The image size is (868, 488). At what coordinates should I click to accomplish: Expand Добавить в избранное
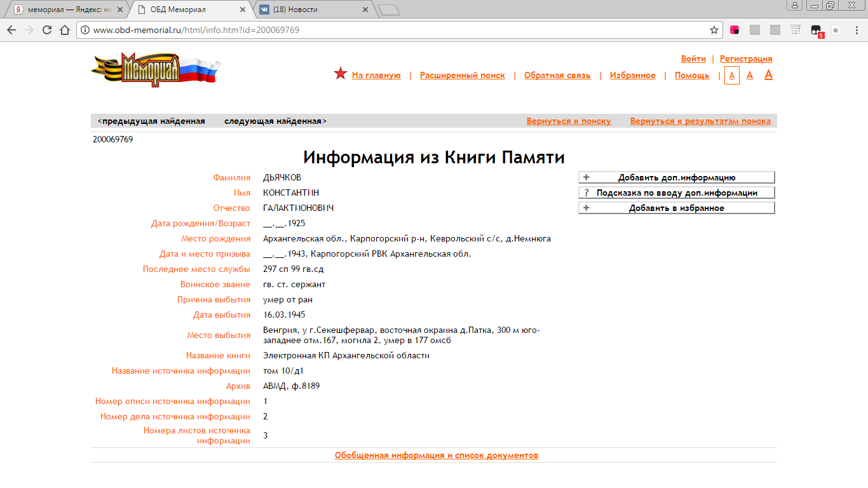(677, 208)
